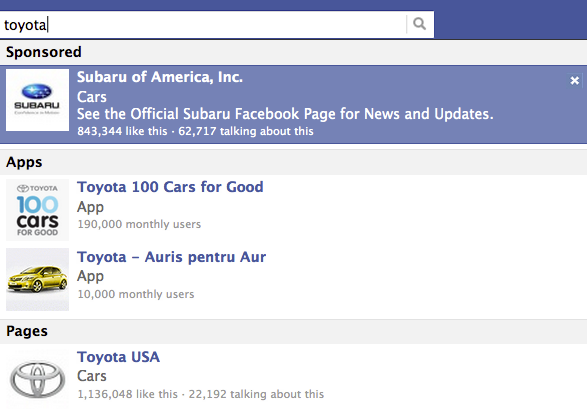Screen dimensions: 587x409
Task: Click 'Cars' category under Toyota USA
Action: (x=92, y=376)
